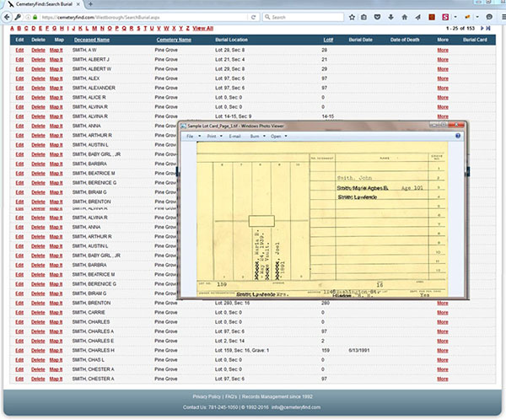
Task: Click the Photo Viewer window title icon
Action: [183, 127]
